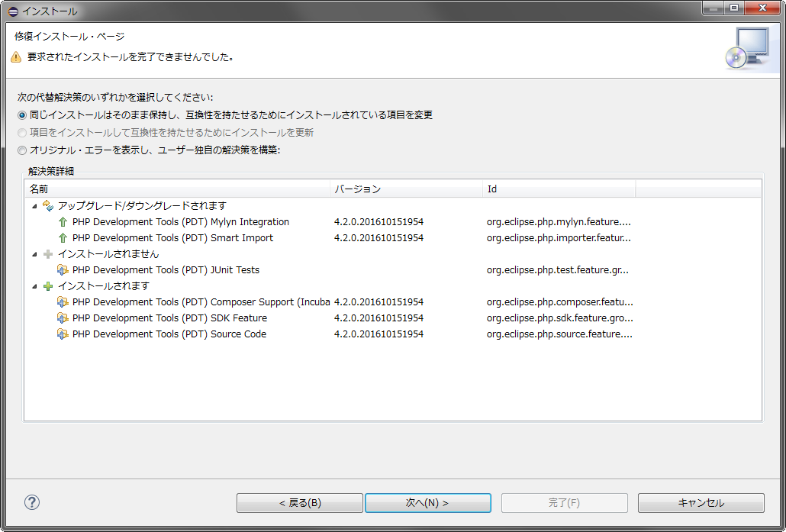Collapse the インストールされます group
Viewport: 786px width, 532px height.
tap(34, 286)
